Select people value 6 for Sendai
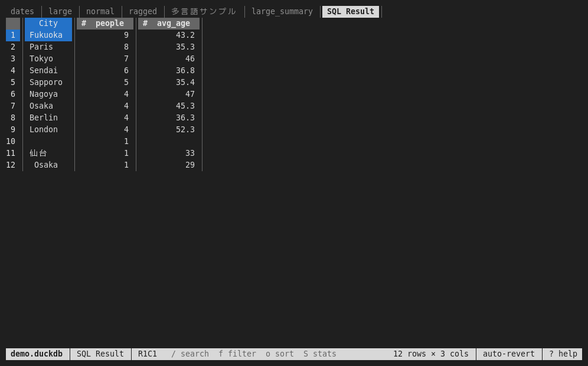The height and width of the screenshot is (366, 588). click(x=105, y=70)
